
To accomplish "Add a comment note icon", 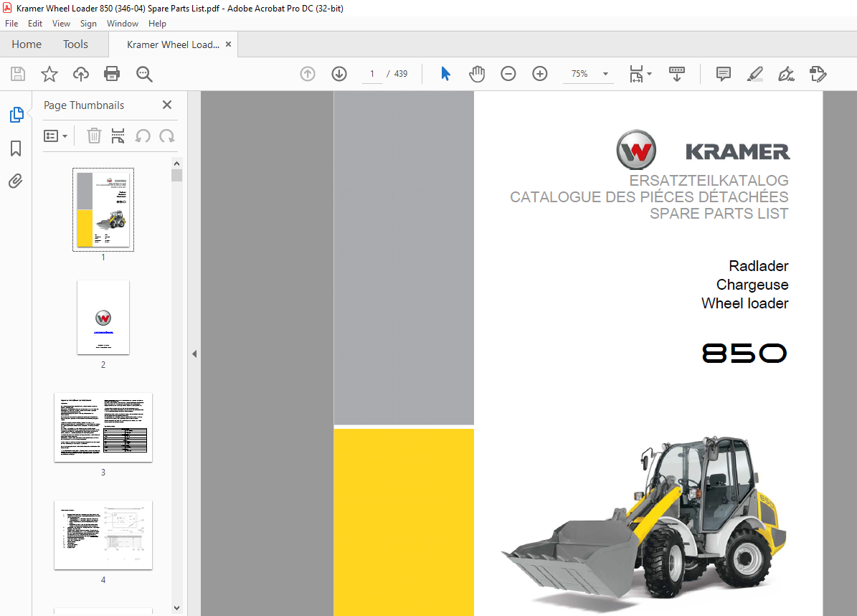I will click(723, 74).
